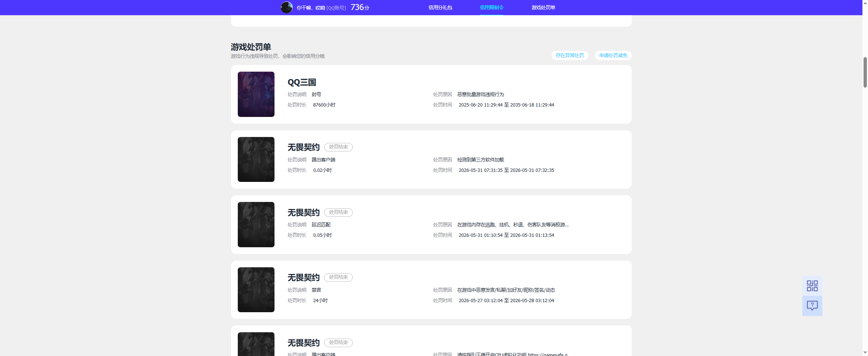Click the user avatar in header

286,7
